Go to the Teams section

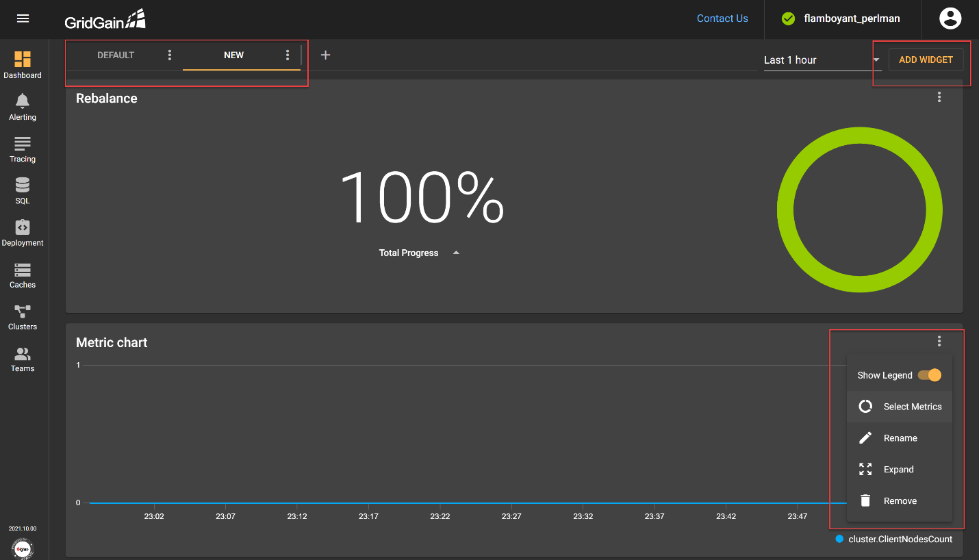click(23, 358)
